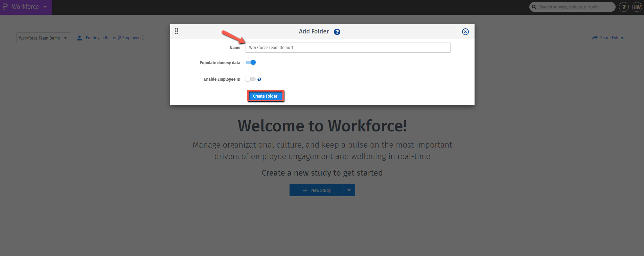Expand the Workforce Team Demo folder dropdown

click(x=44, y=38)
